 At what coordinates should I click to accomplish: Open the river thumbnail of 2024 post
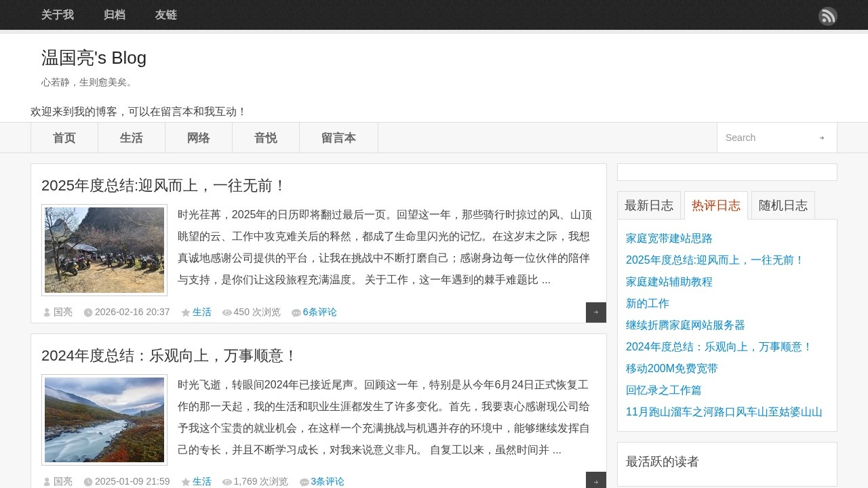click(x=104, y=420)
